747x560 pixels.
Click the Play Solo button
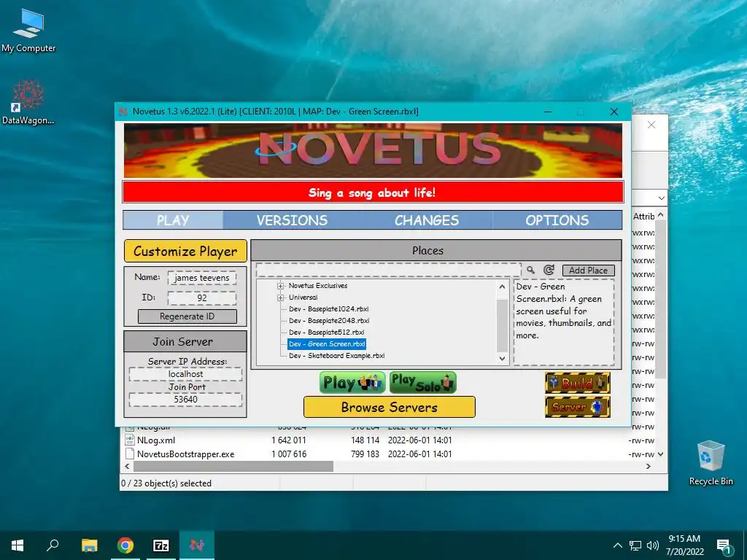tap(422, 383)
